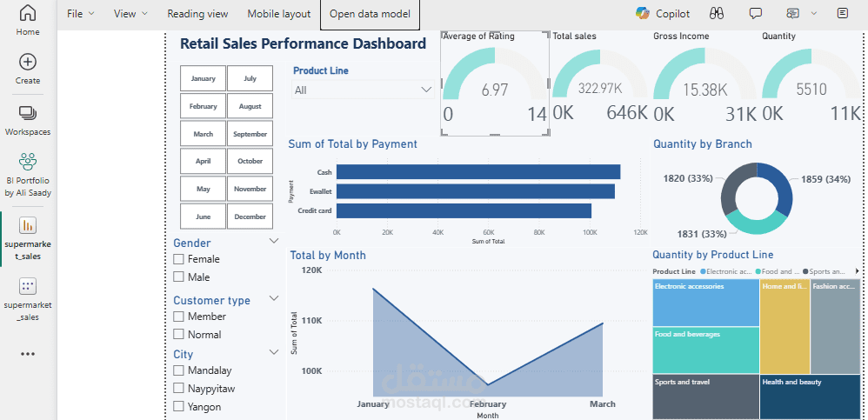
Task: Click the Retail Sales Performance Dashboard title
Action: (x=304, y=43)
